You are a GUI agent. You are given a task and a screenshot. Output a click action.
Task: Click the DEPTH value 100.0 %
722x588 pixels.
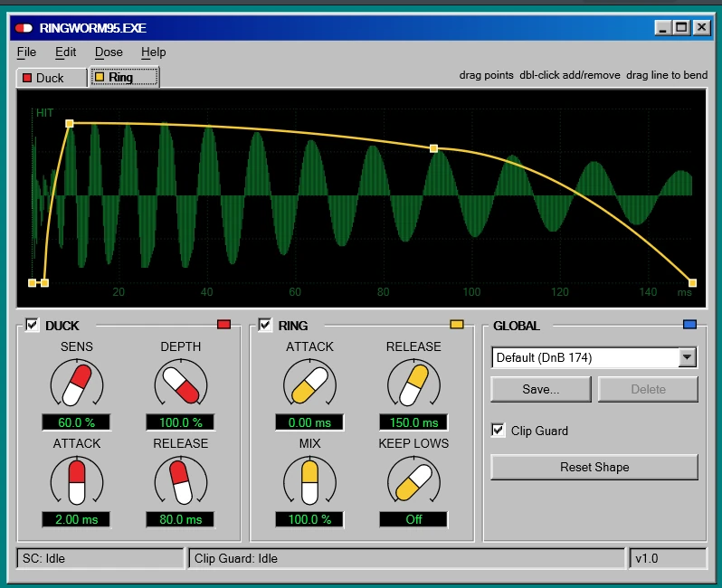[181, 422]
